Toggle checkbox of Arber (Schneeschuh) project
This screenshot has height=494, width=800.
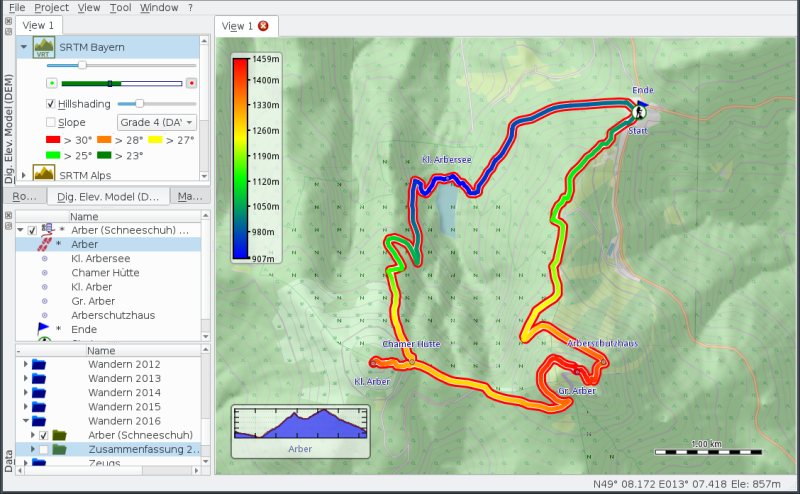[x=32, y=231]
